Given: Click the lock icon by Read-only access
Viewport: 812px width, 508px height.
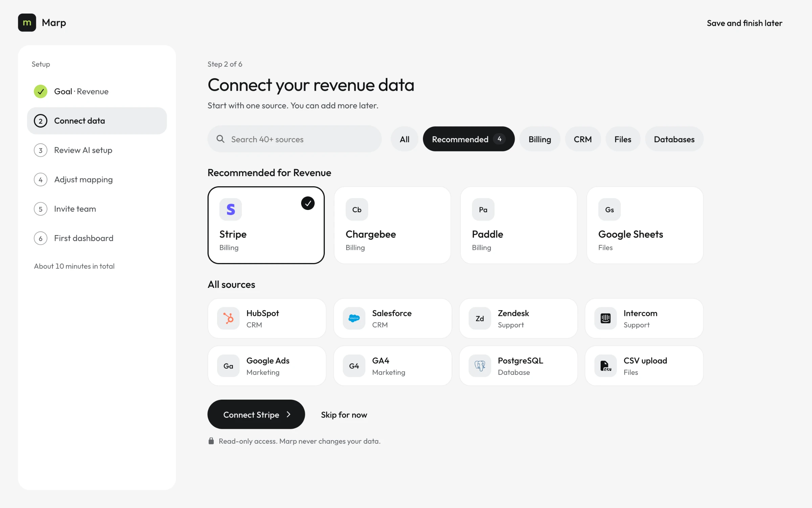Looking at the screenshot, I should click(211, 441).
